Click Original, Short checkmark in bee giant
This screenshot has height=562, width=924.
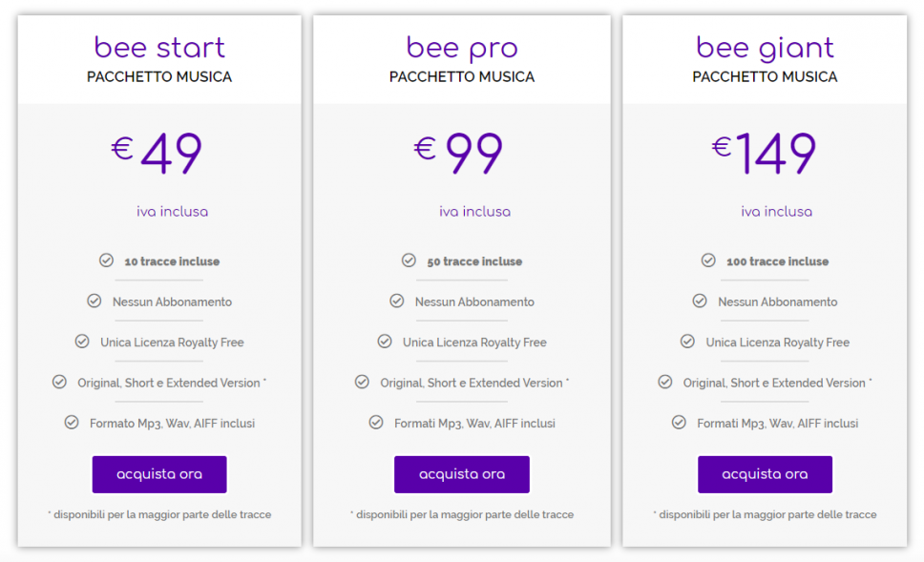coord(665,383)
